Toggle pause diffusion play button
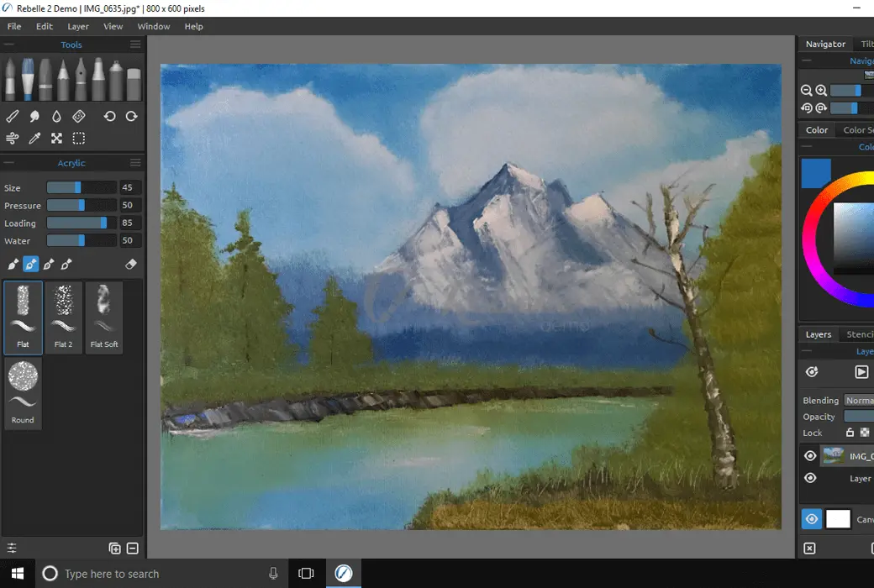This screenshot has height=588, width=874. point(861,372)
